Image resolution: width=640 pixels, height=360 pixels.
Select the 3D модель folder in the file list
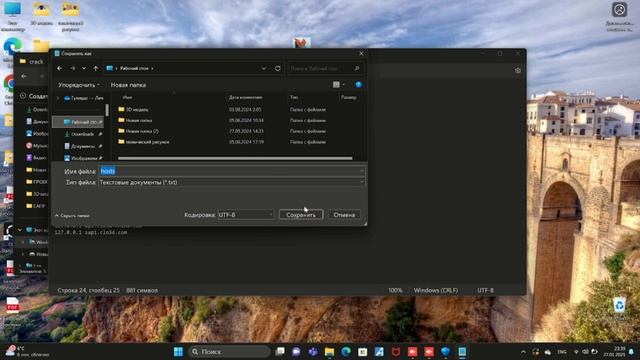tap(137, 110)
